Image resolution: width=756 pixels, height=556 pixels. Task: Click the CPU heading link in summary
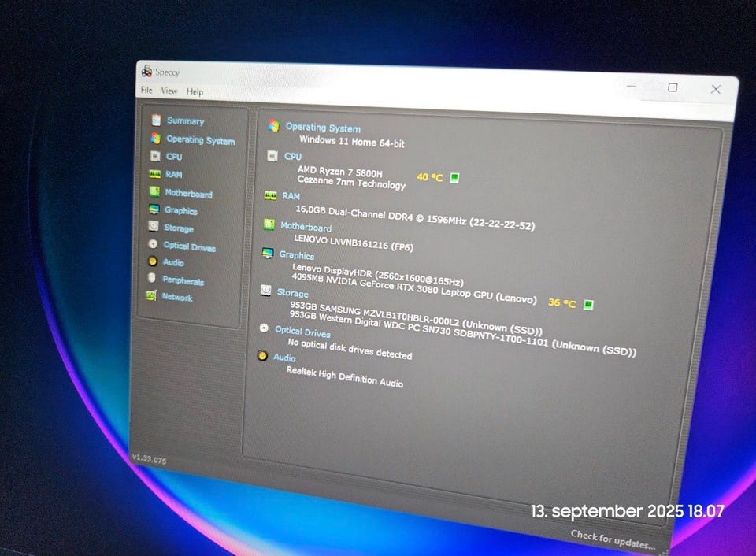coord(293,156)
